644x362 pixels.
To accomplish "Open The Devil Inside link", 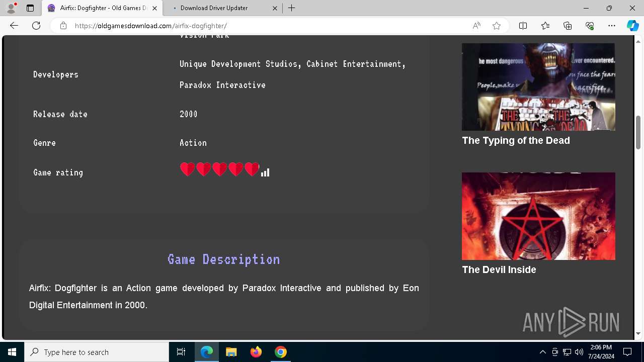I will pos(499,270).
